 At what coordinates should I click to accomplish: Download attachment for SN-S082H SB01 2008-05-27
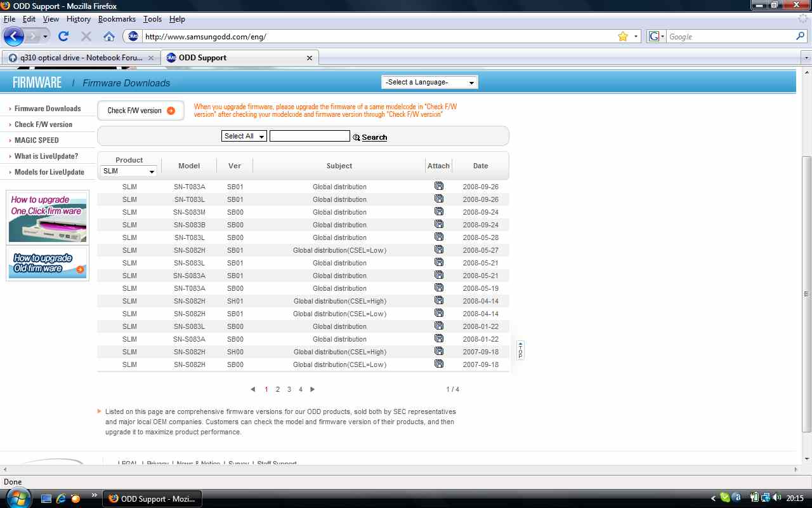coord(439,250)
